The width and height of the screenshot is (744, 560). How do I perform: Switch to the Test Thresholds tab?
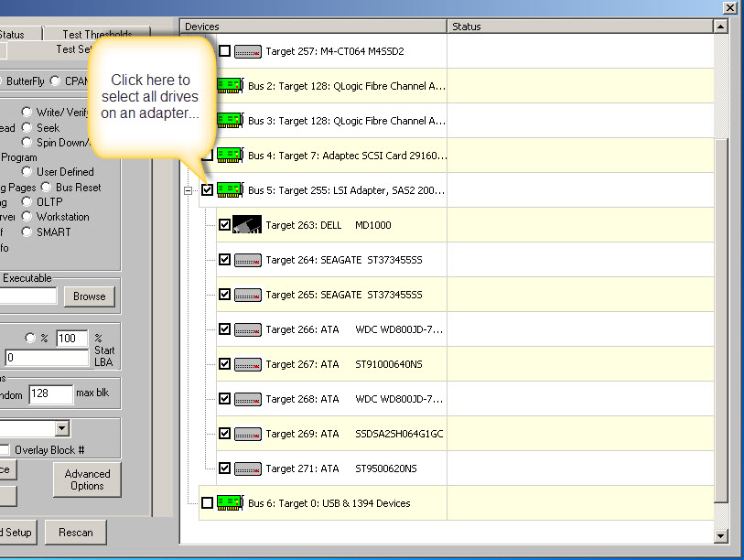(97, 34)
